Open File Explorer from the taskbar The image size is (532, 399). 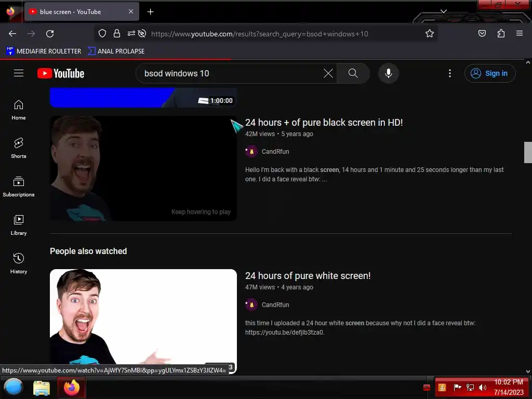tap(42, 388)
